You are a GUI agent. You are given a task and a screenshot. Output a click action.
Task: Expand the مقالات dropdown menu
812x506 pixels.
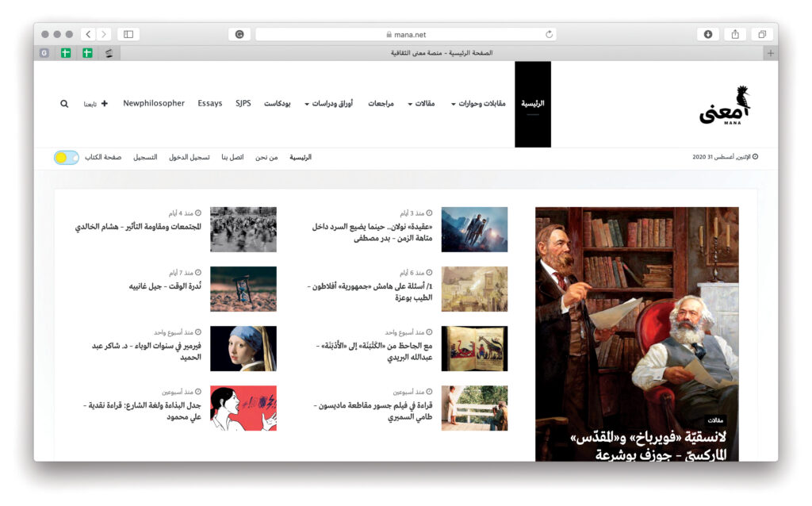(x=421, y=104)
